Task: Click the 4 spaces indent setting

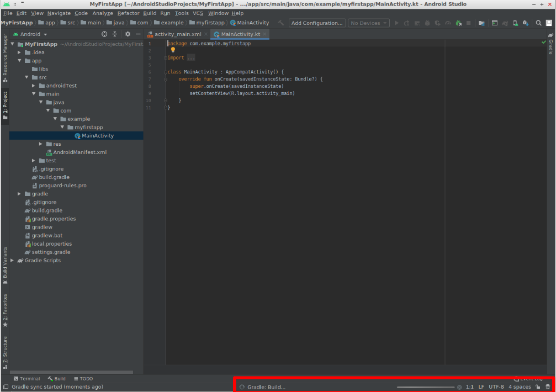Action: point(520,387)
